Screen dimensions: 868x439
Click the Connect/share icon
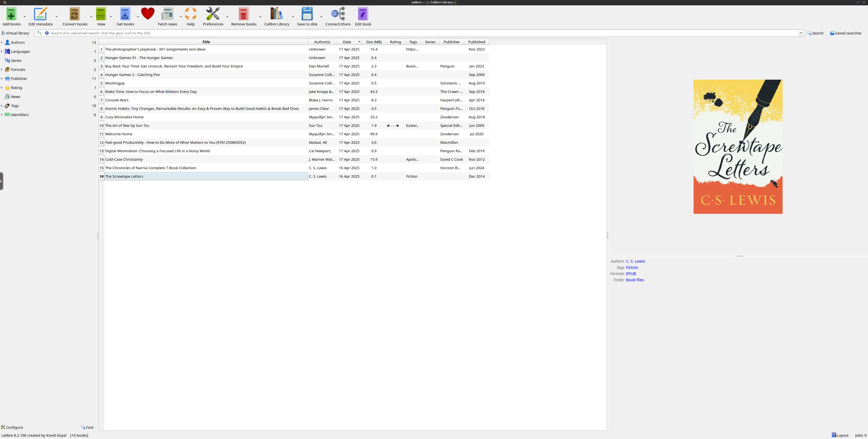click(338, 14)
